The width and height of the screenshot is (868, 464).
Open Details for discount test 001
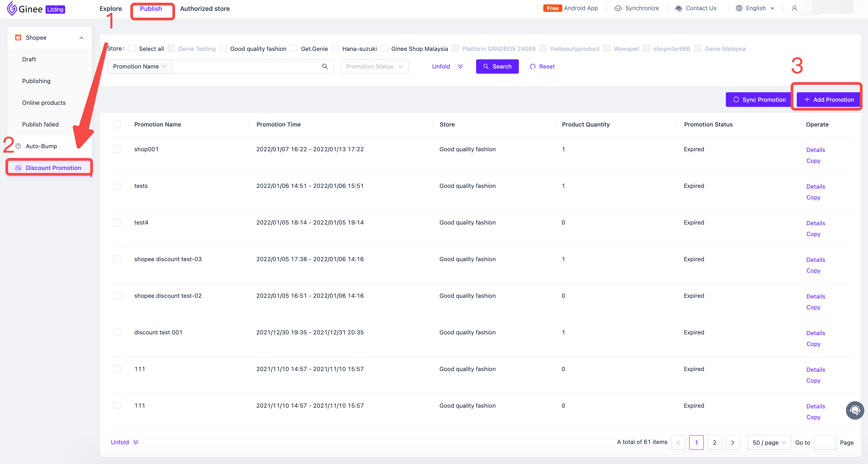tap(816, 333)
